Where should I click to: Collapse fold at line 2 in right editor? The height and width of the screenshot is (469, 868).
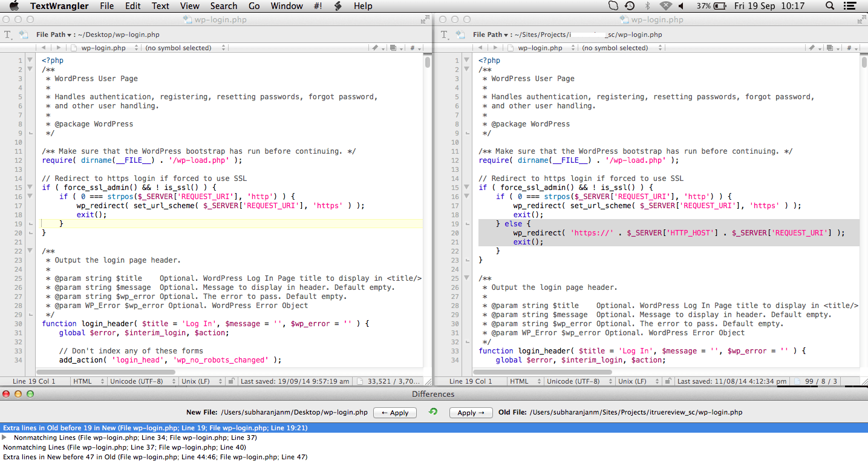click(x=466, y=69)
